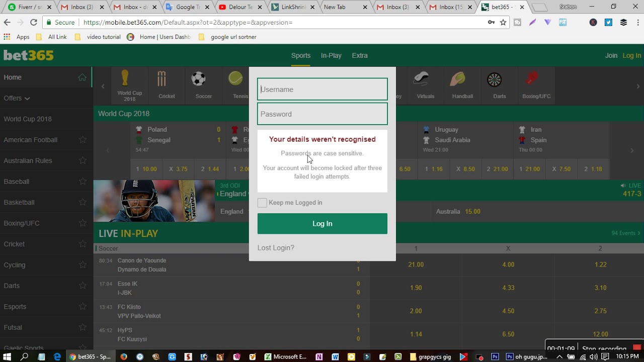Open the Apps bookmarks shortcut
This screenshot has width=644, height=362.
coord(17,37)
